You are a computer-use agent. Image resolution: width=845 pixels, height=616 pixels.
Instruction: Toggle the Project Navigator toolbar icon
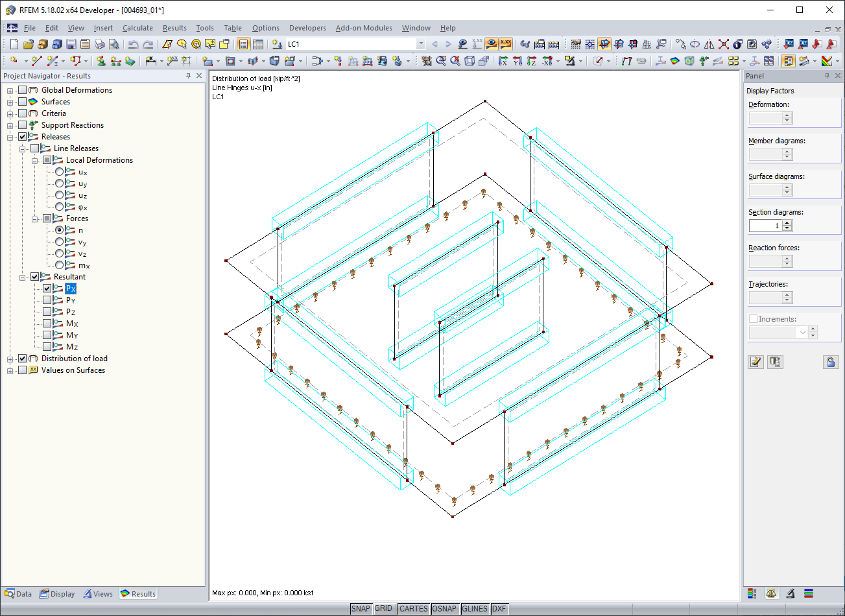244,44
